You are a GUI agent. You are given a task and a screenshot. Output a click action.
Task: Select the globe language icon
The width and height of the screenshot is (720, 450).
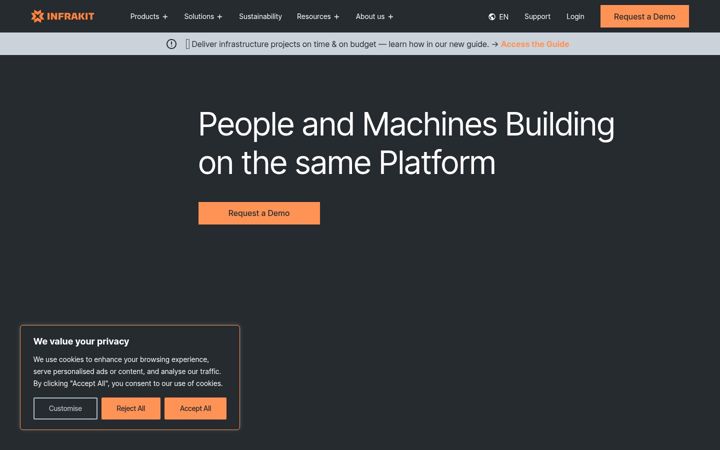click(x=492, y=17)
